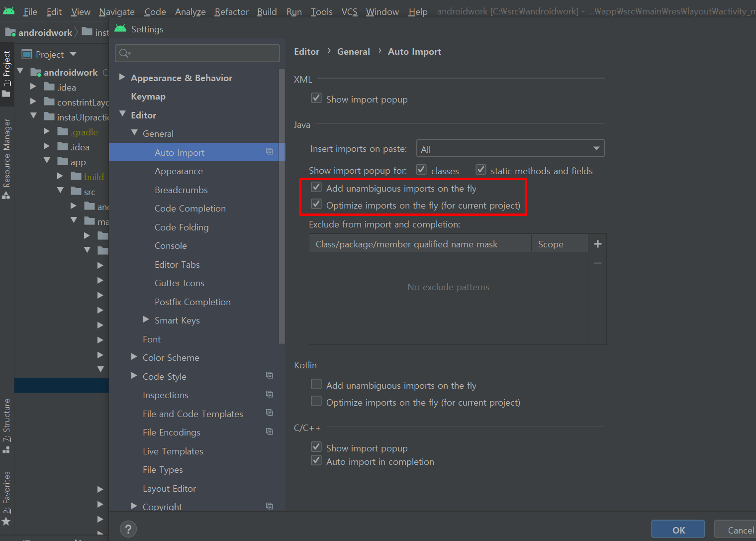This screenshot has width=756, height=541.
Task: Open the Project tool window tab
Action: pos(6,73)
